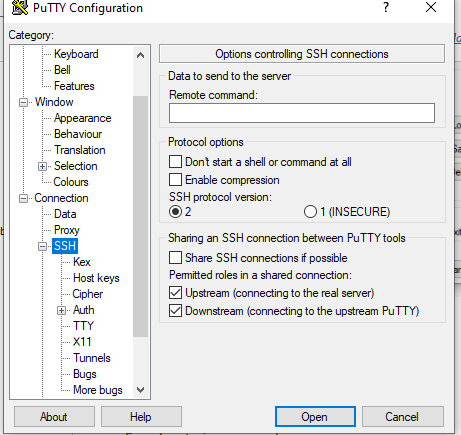461x435 pixels.
Task: Go to Host keys settings
Action: pos(96,278)
